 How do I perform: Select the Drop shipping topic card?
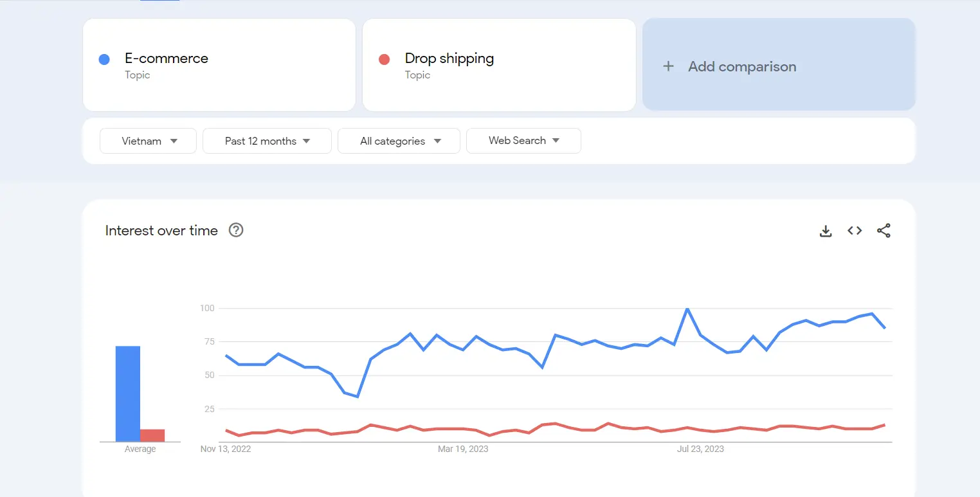point(499,64)
